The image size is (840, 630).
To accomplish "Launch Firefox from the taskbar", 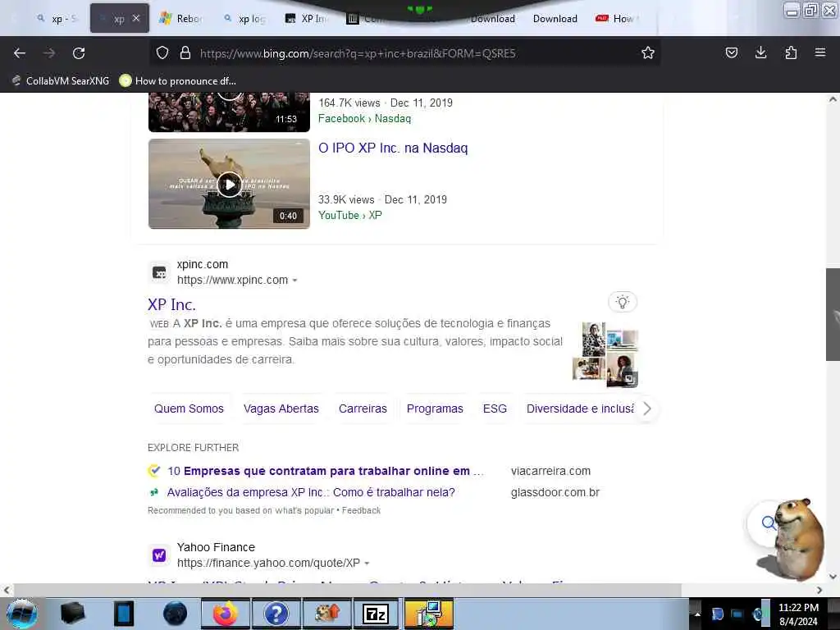I will point(225,614).
